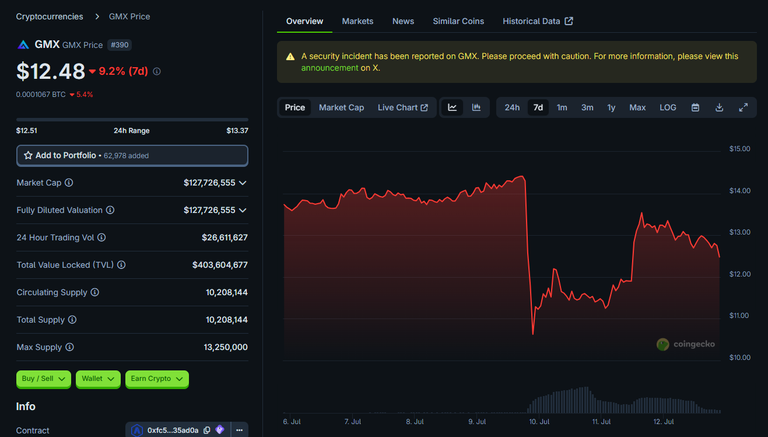Click the 13,250,000 max supply value
This screenshot has width=768, height=437.
pos(226,347)
